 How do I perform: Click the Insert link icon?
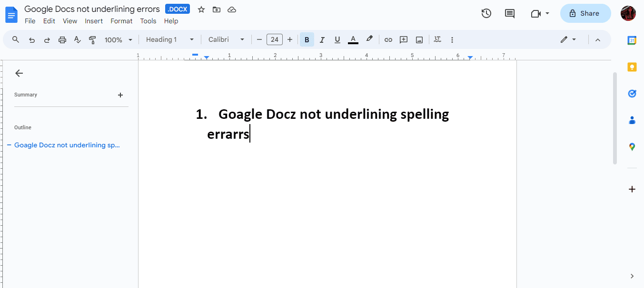388,39
